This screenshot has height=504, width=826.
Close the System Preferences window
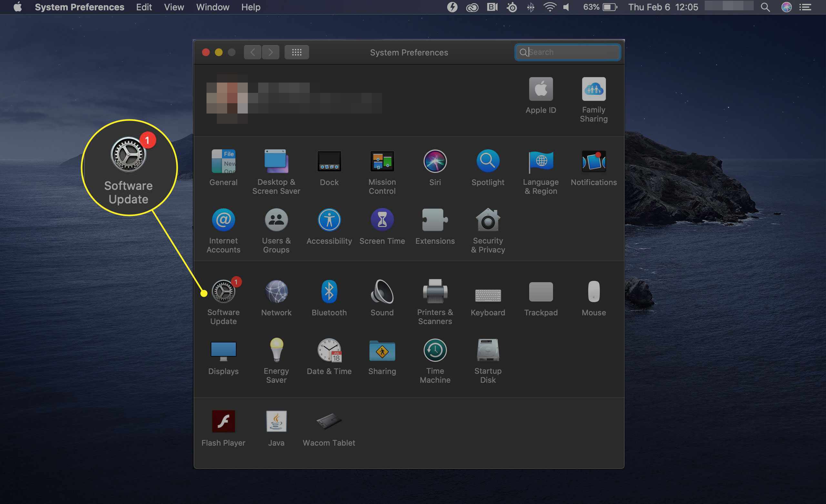206,52
